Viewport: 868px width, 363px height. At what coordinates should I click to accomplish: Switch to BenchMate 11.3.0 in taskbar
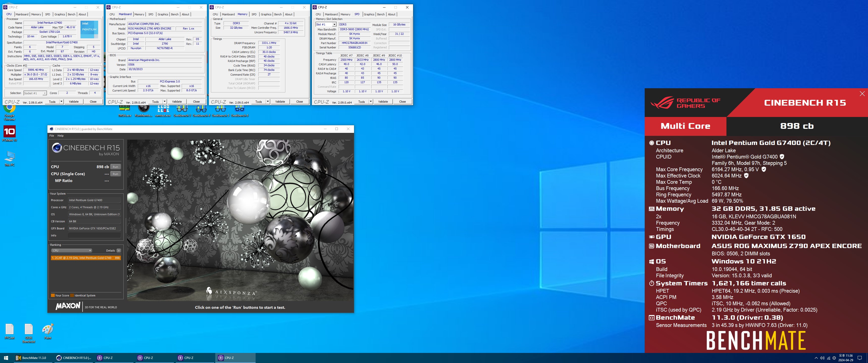tap(33, 358)
